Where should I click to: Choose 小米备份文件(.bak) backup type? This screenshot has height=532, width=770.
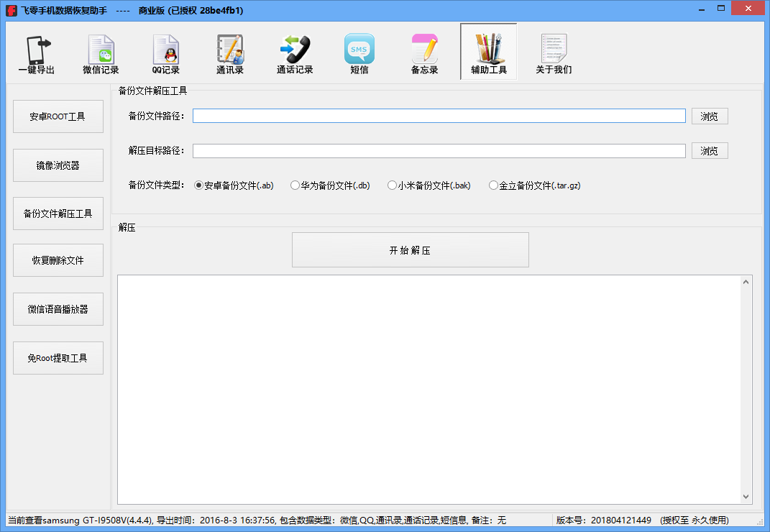(x=392, y=185)
